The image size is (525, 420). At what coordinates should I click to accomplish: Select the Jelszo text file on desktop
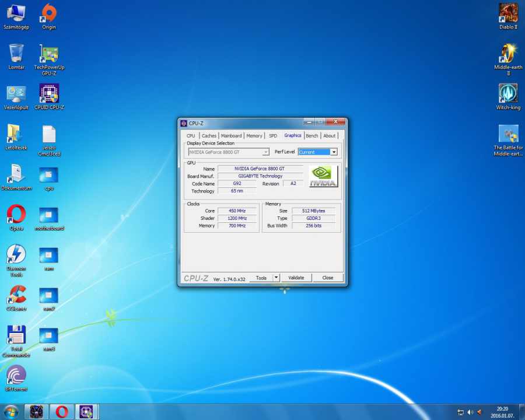click(49, 141)
